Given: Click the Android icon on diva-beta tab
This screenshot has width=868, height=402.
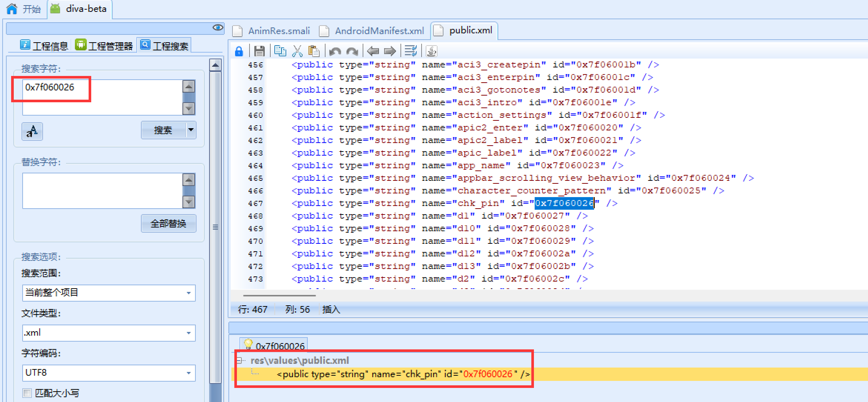Looking at the screenshot, I should click(55, 8).
